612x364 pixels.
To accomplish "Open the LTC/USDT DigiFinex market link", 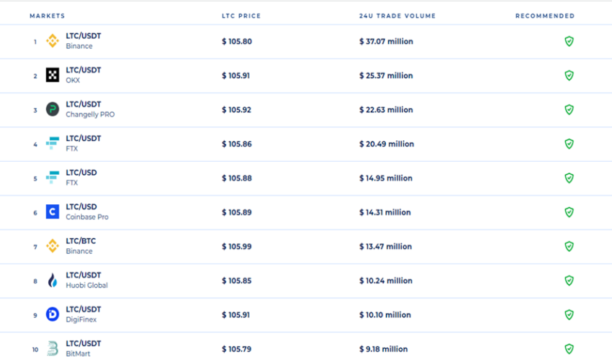I will point(83,309).
